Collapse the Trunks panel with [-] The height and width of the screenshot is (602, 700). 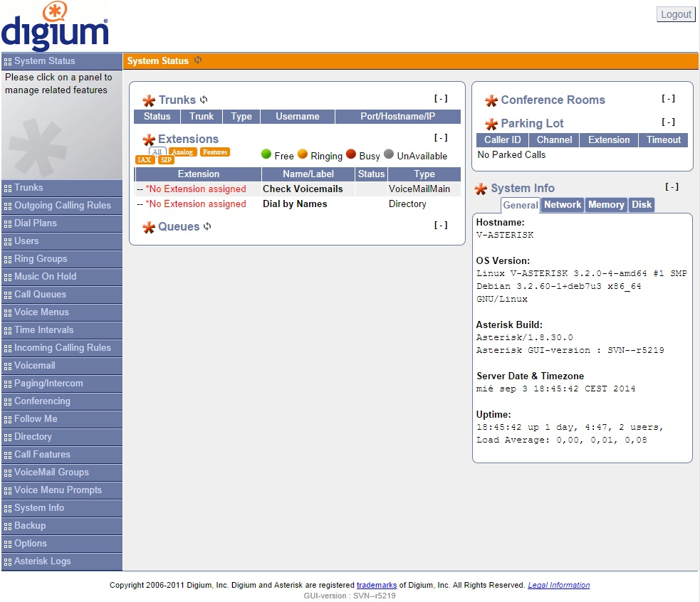441,99
